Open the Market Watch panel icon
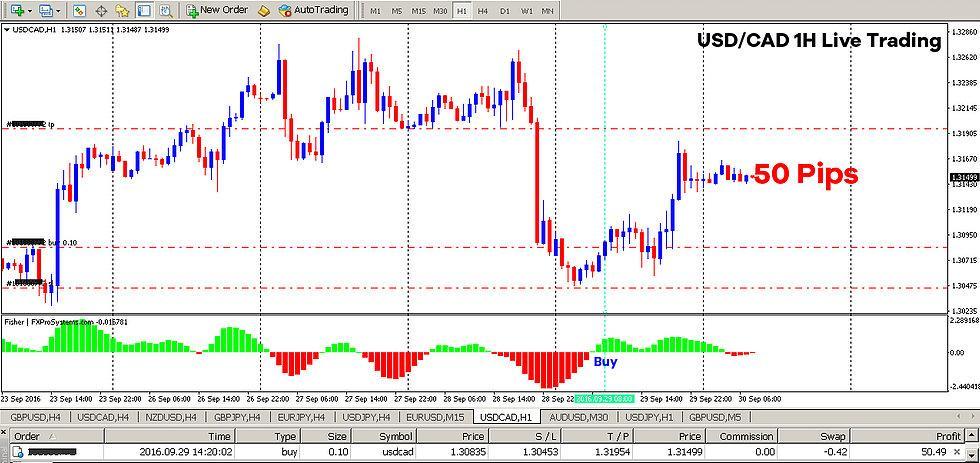Screen dimensions: 980x463 (79, 10)
